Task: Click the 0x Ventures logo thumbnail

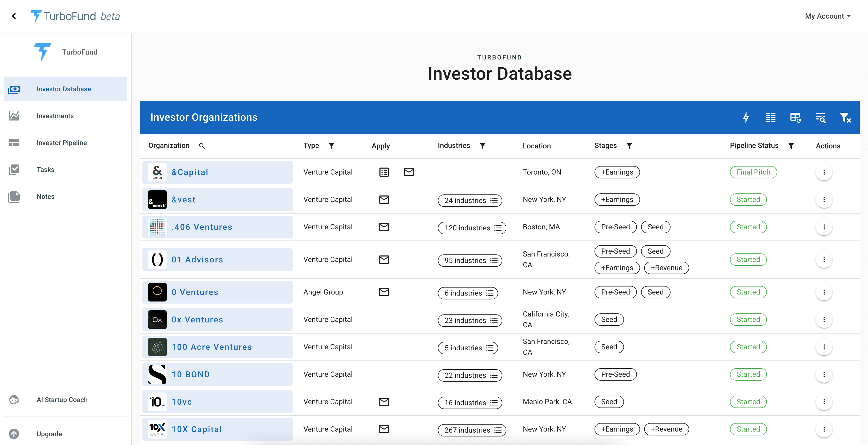Action: (x=157, y=320)
